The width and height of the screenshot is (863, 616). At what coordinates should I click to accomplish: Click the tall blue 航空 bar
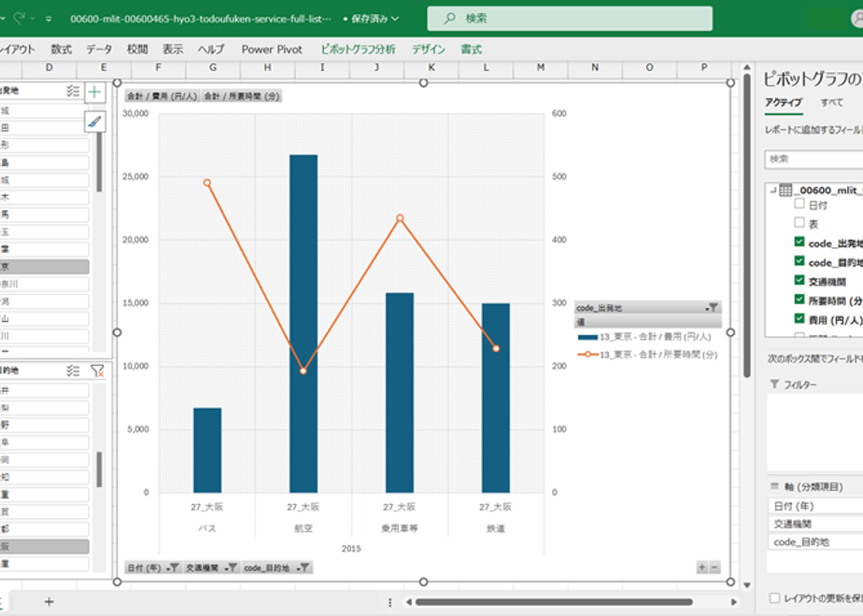point(304,323)
